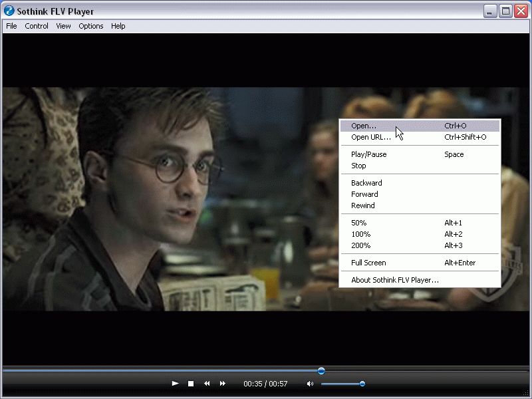Select Rewind in the context menu

coord(363,205)
